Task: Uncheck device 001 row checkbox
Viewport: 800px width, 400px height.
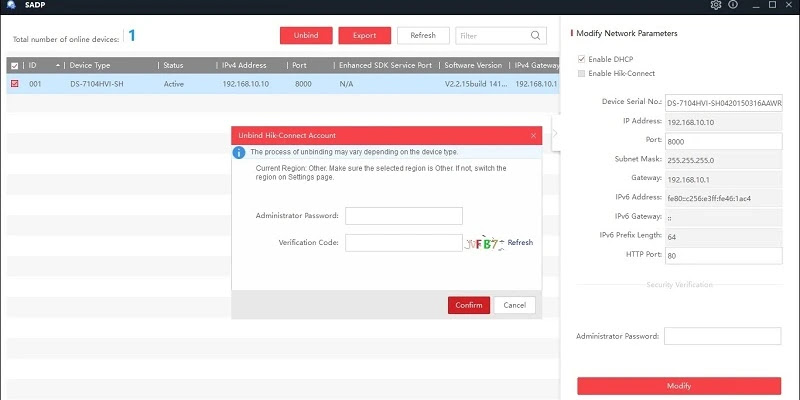Action: point(14,84)
